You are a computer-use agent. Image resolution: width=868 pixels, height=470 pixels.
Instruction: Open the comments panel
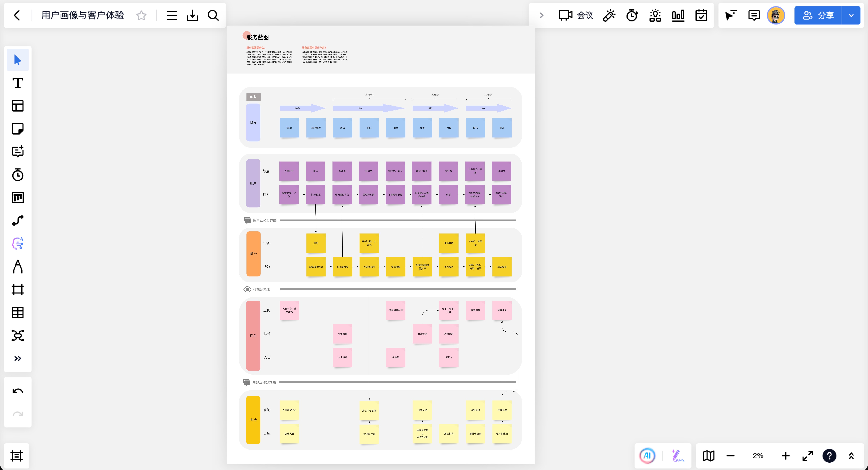[754, 15]
